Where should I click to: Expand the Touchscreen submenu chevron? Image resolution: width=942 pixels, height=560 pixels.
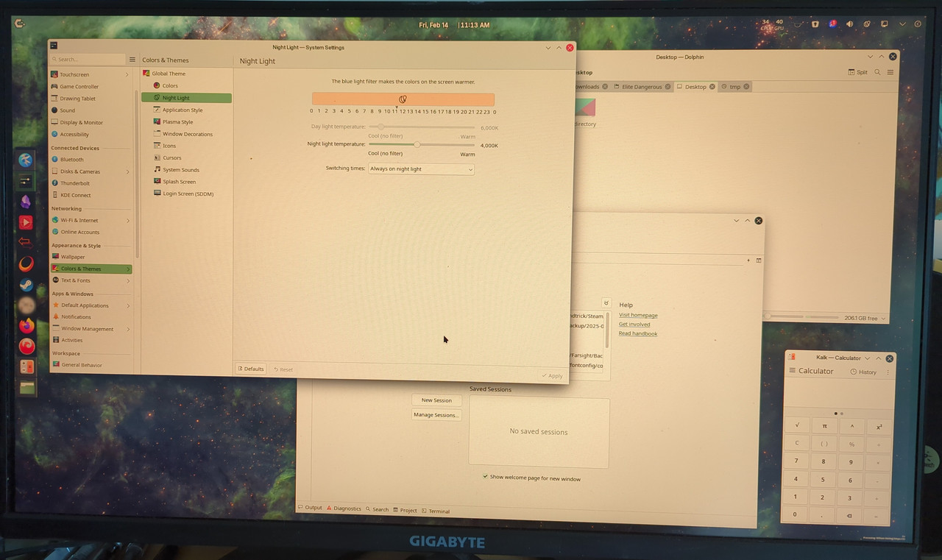tap(127, 74)
